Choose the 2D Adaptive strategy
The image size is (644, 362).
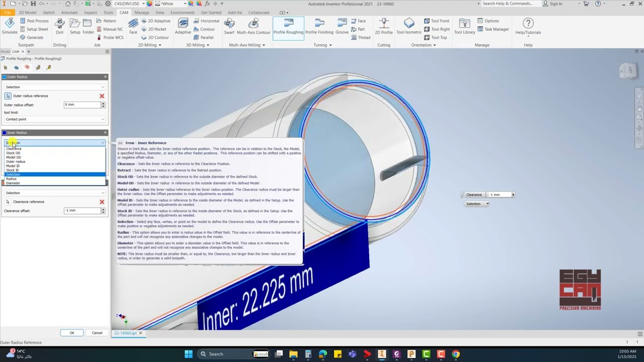(x=155, y=21)
